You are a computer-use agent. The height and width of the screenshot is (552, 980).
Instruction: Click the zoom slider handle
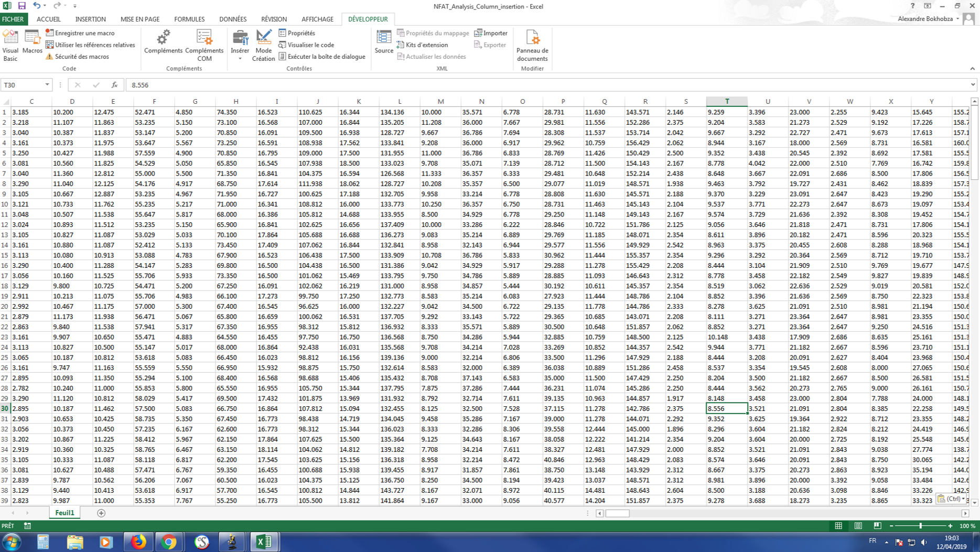921,526
